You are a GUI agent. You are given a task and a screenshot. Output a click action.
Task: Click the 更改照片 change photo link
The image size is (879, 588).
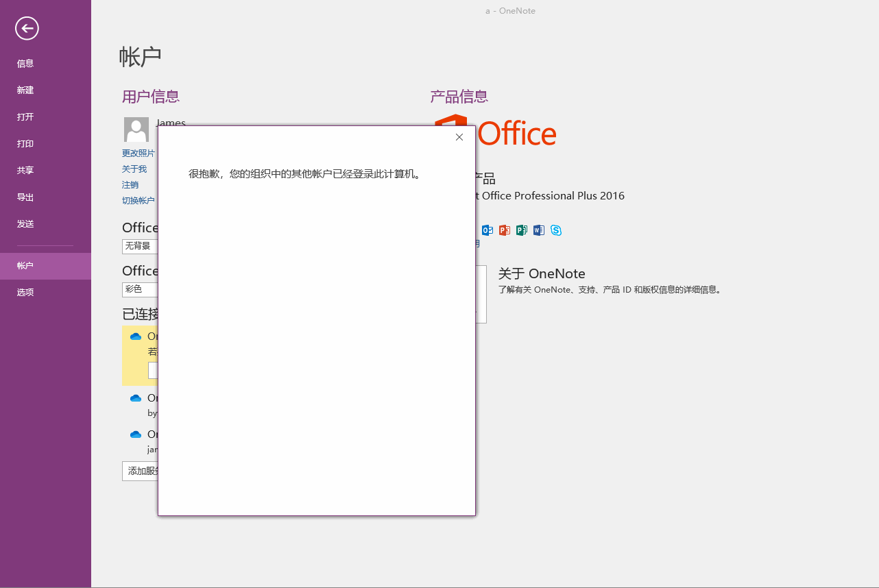(x=139, y=154)
